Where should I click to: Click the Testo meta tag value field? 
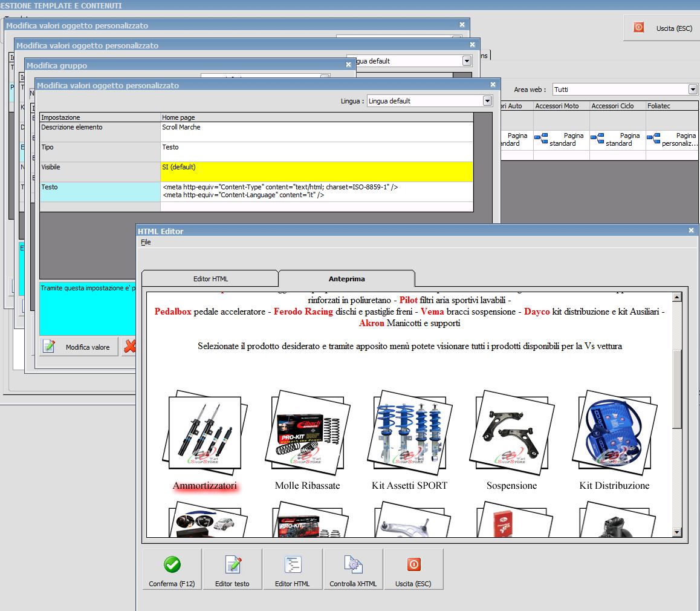click(316, 191)
